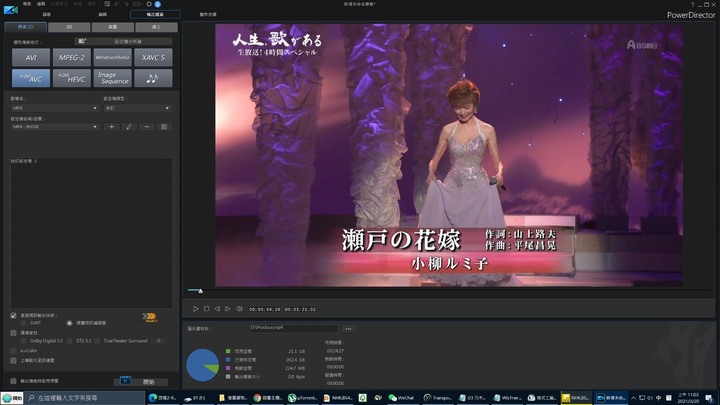Click the minus delete profile icon
The image size is (720, 405).
pos(146,127)
